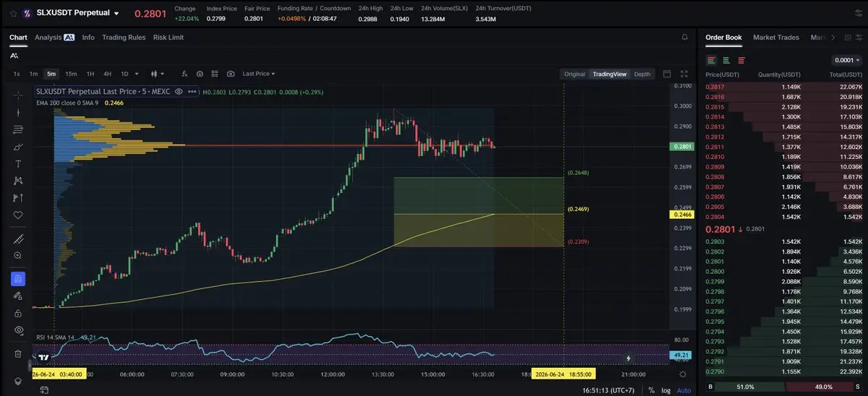Select the 4H timeframe

(107, 74)
